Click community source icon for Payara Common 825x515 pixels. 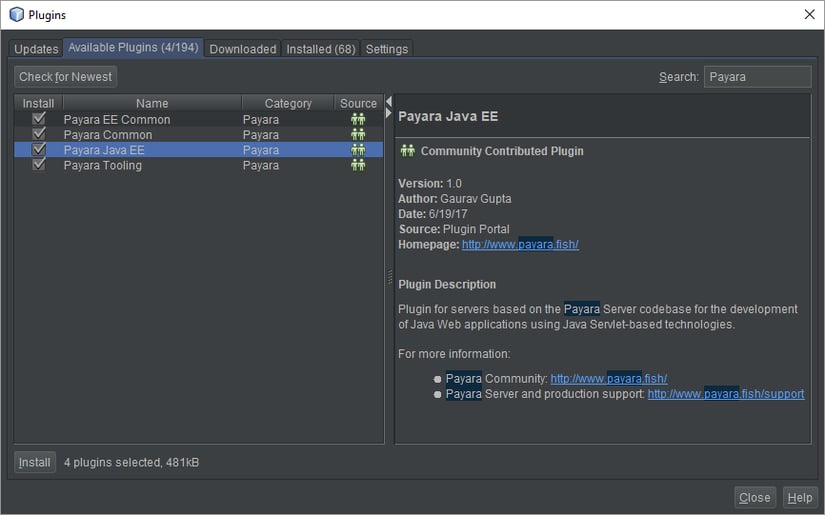(358, 135)
